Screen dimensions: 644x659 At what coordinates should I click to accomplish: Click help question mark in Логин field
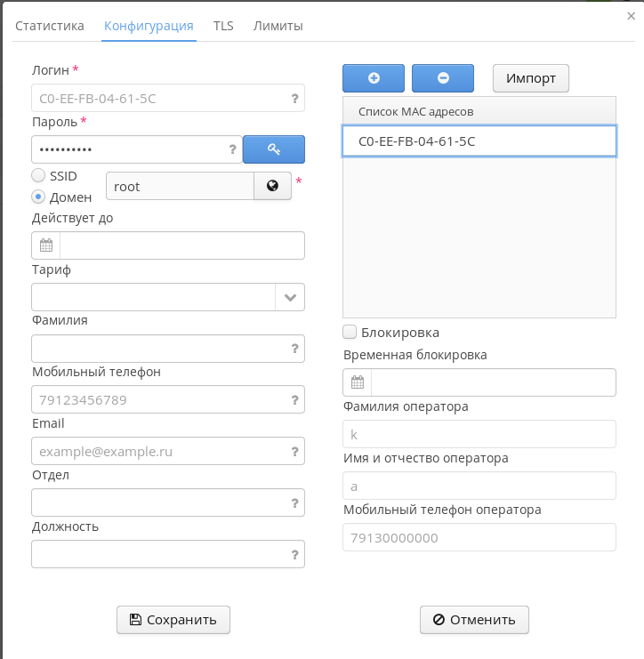click(294, 99)
